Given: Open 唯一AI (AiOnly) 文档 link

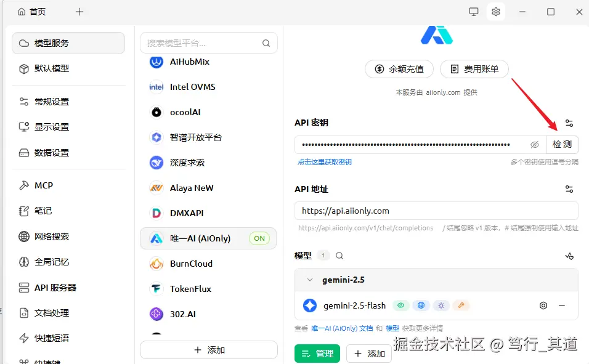Looking at the screenshot, I should click(x=342, y=328).
